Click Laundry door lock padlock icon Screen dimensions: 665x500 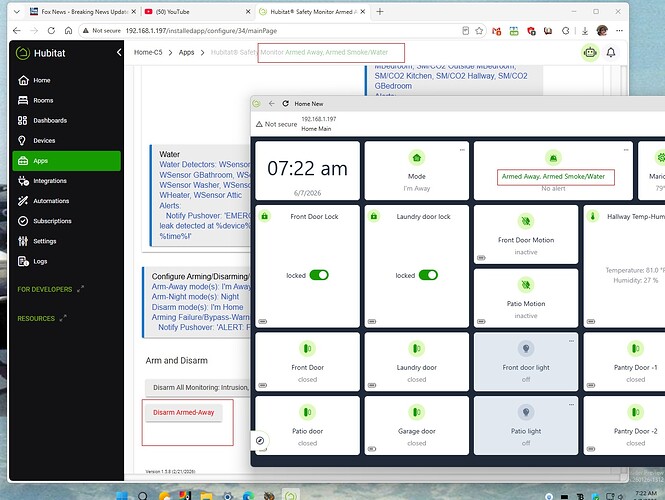click(374, 216)
